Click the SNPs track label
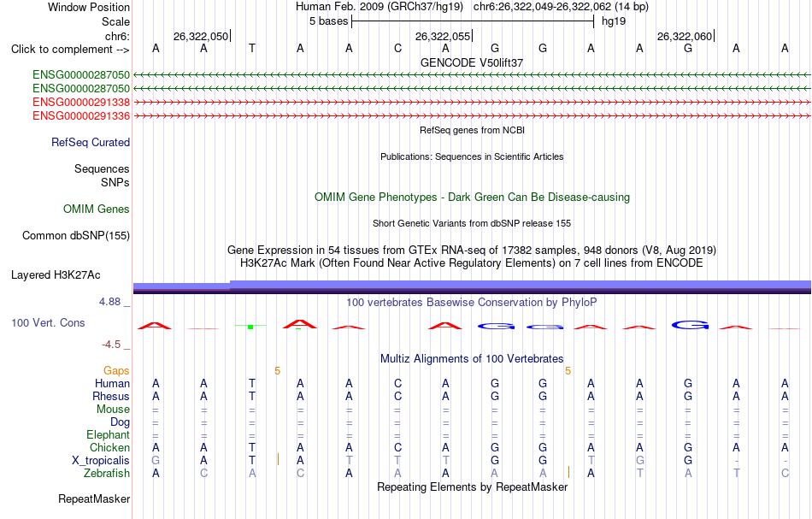 coord(115,182)
